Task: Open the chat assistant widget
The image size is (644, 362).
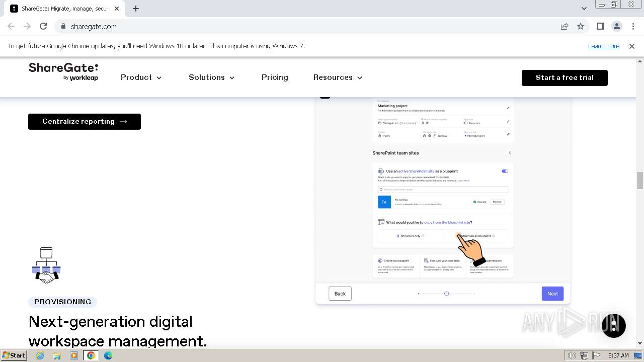Action: point(614,325)
